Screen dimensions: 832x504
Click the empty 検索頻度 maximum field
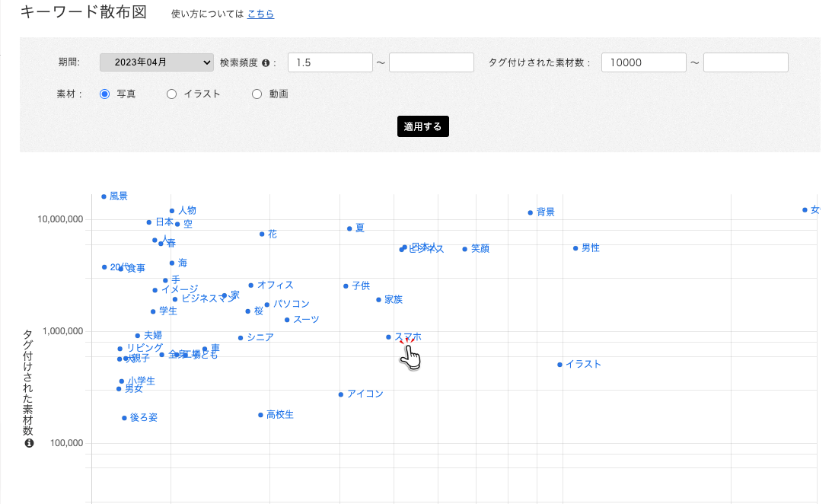point(431,62)
